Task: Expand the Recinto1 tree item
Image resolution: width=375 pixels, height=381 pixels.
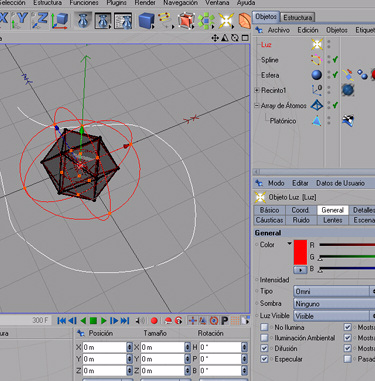Action: click(257, 90)
